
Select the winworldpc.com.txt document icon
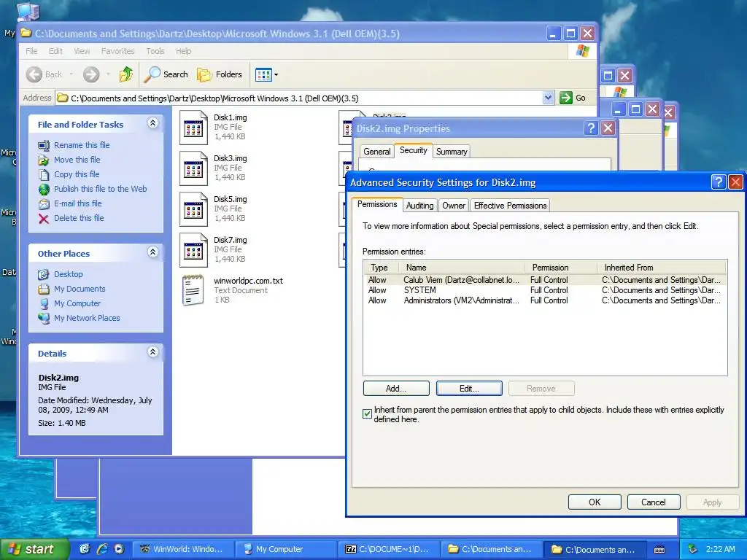pos(193,290)
